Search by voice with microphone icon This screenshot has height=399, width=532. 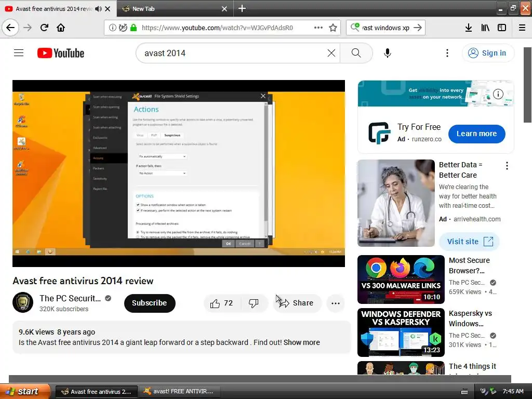388,53
